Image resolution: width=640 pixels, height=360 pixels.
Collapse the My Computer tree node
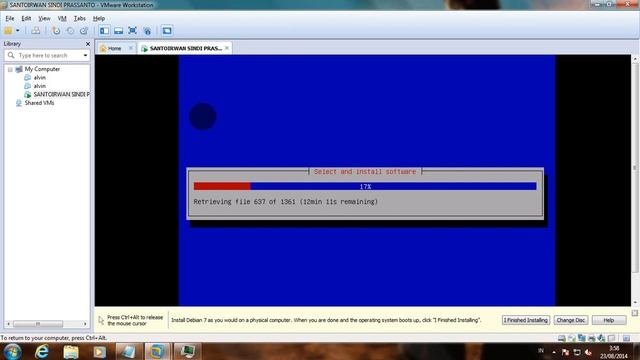(x=10, y=69)
